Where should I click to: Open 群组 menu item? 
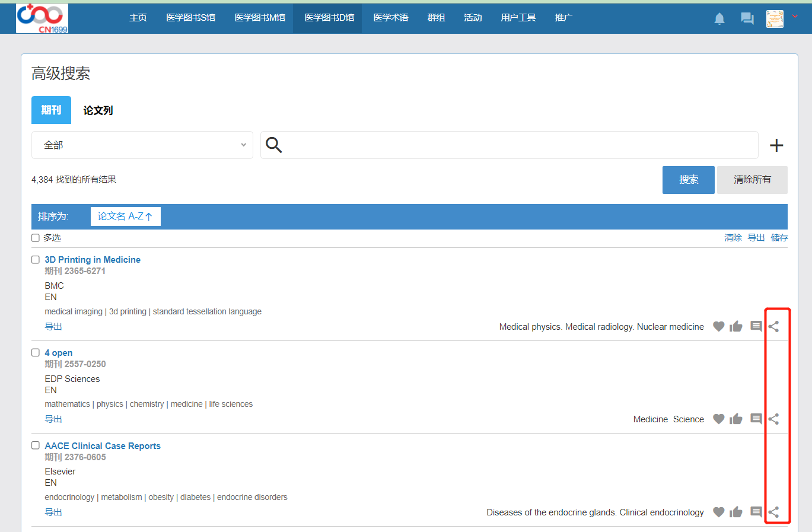(436, 18)
